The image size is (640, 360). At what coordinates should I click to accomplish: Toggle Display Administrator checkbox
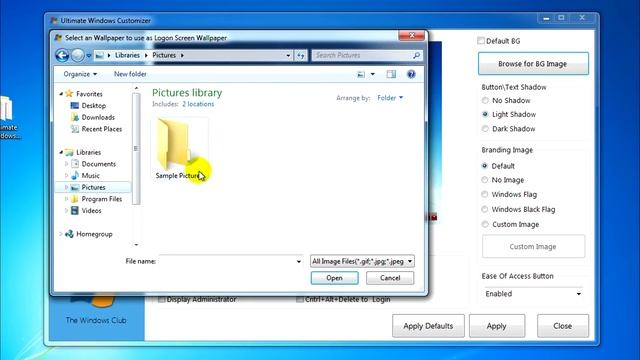[162, 300]
